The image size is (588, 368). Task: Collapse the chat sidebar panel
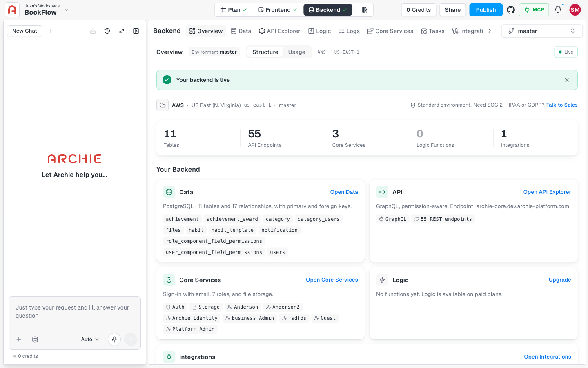pos(136,31)
